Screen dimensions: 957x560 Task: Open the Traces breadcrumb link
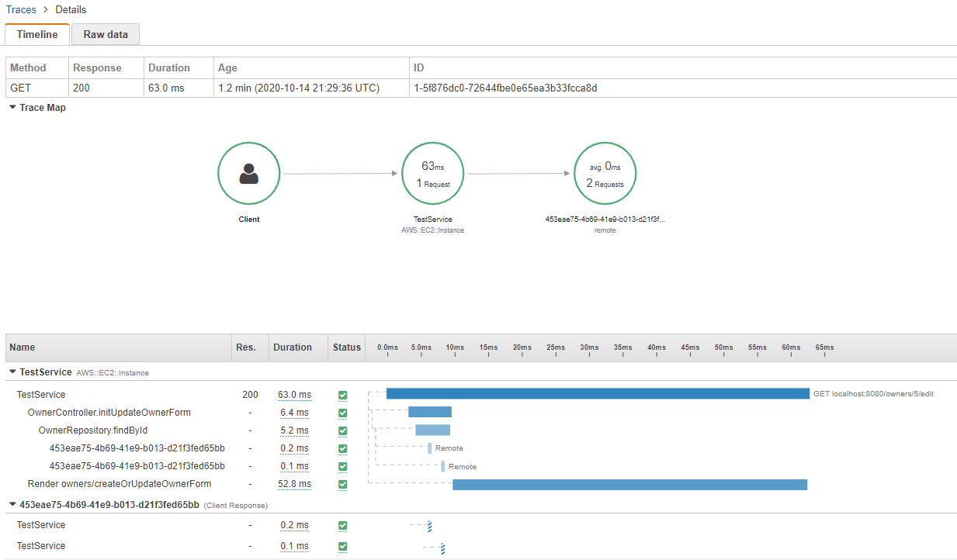pos(21,9)
